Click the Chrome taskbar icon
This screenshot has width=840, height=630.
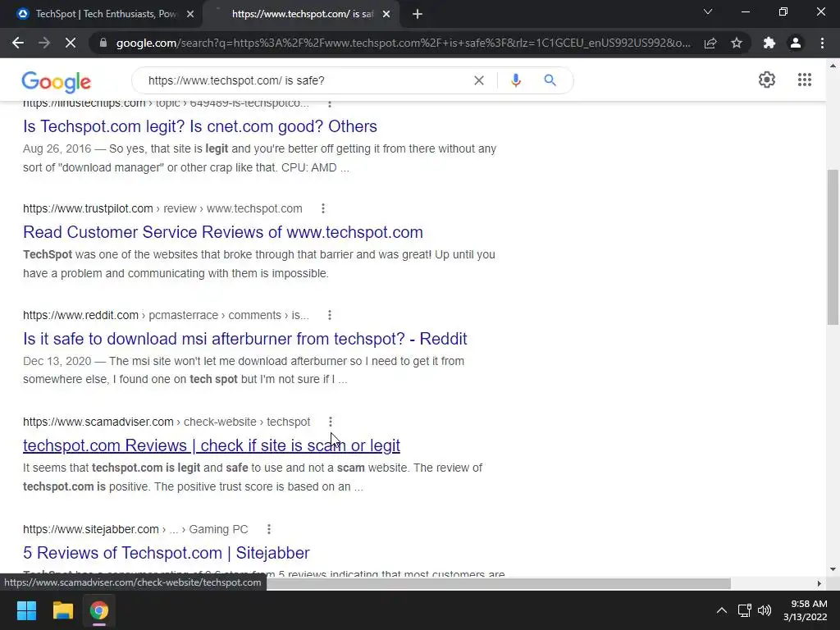(99, 610)
